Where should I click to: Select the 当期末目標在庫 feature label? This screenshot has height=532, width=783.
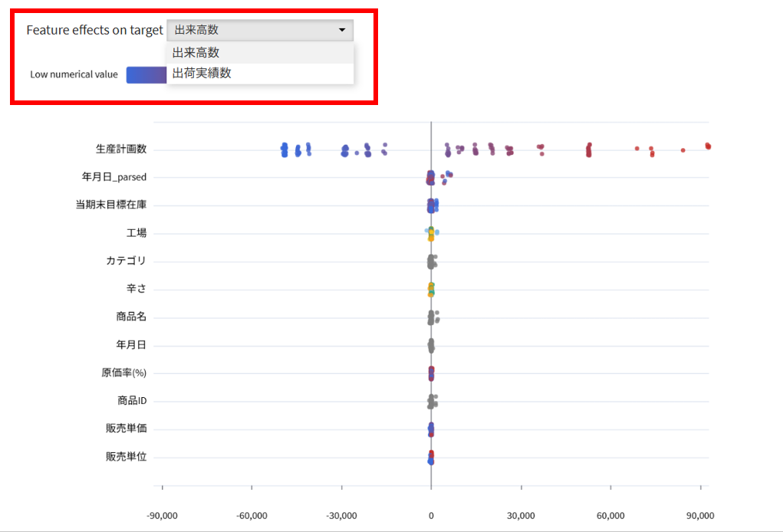click(111, 205)
